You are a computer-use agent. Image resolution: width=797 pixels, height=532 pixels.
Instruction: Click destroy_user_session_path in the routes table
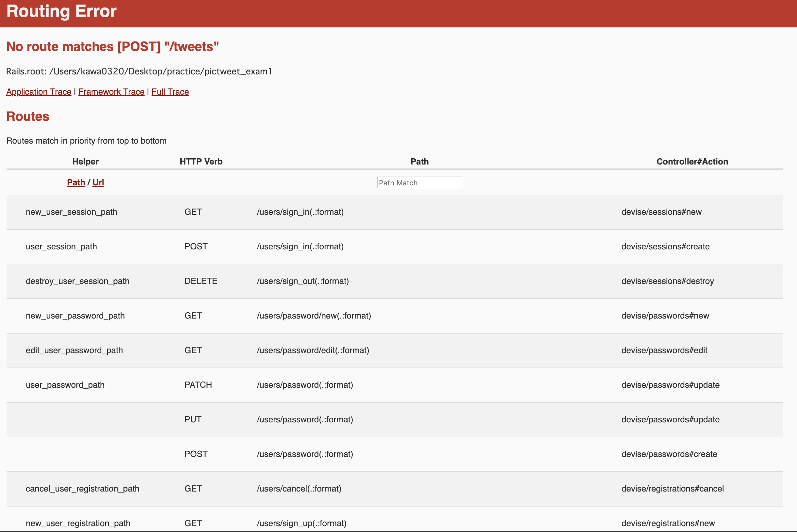pyautogui.click(x=77, y=281)
